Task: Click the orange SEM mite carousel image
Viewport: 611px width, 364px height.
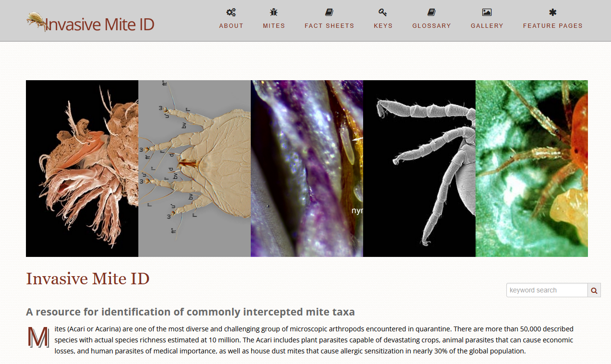Action: (82, 168)
